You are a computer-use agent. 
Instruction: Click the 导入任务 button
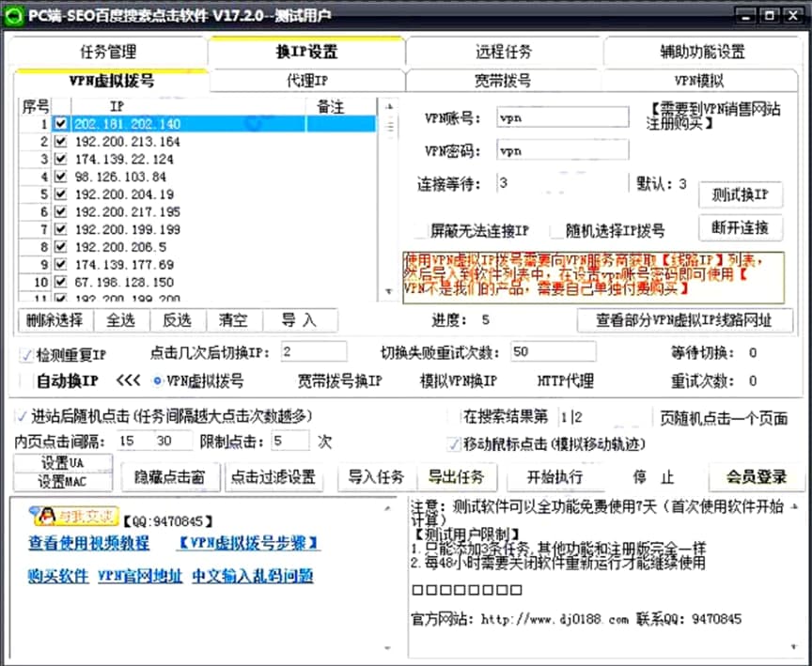click(x=376, y=477)
